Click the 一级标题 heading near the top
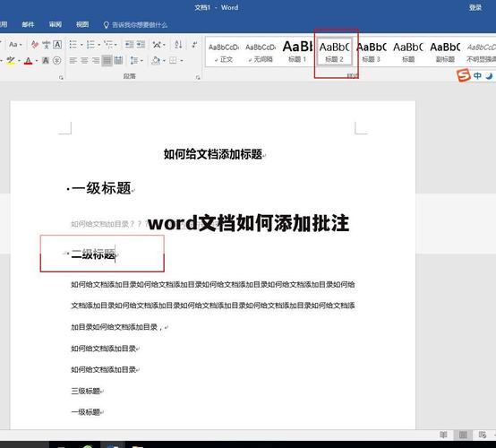This screenshot has width=496, height=448. click(101, 188)
